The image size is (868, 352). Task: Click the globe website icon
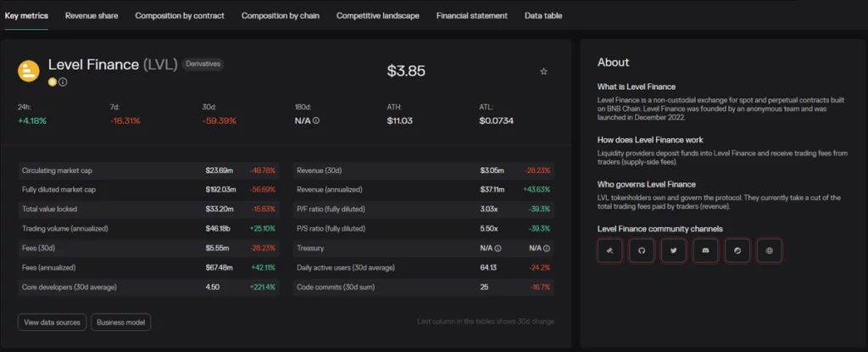[769, 250]
